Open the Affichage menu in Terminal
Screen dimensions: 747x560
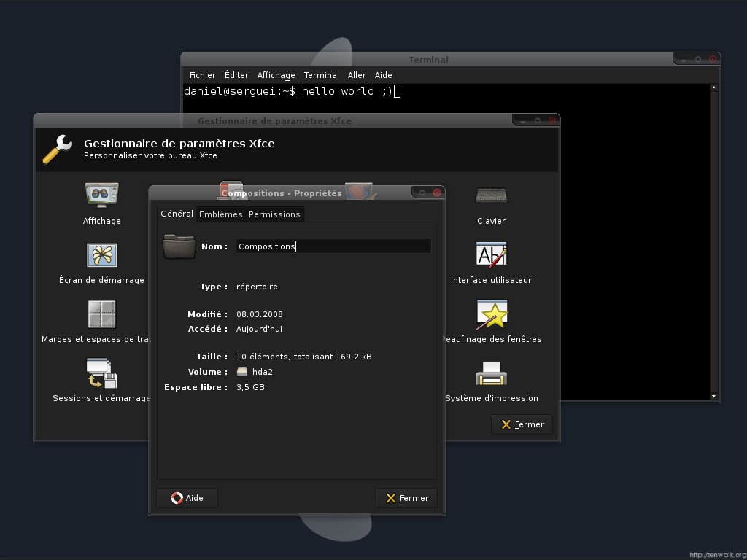point(276,75)
